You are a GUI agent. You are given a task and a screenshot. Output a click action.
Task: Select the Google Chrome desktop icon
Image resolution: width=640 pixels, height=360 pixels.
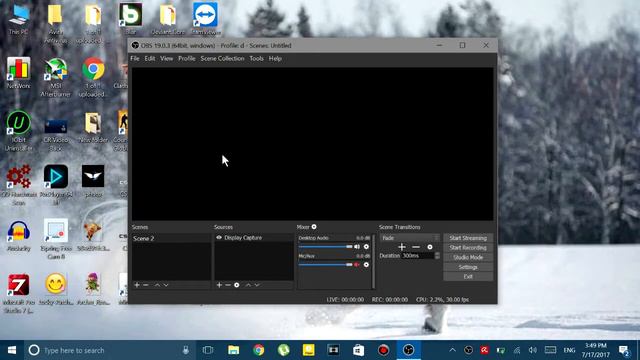[x=93, y=77]
